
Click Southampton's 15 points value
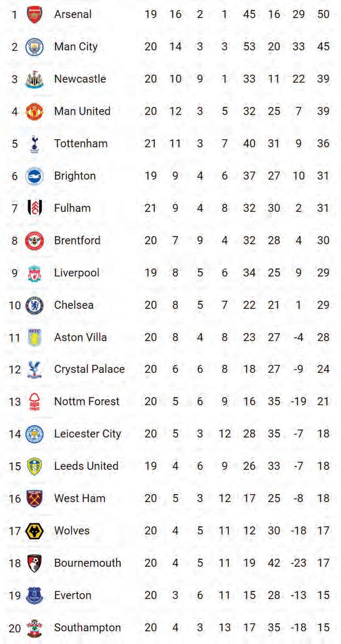pyautogui.click(x=323, y=628)
